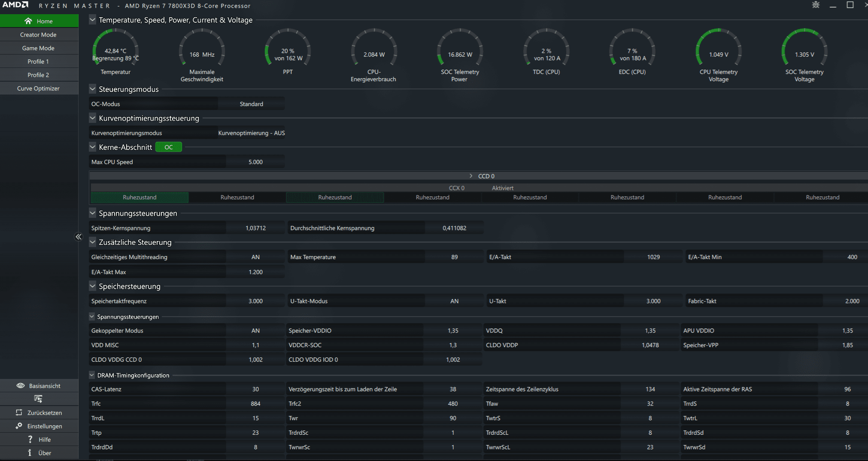This screenshot has width=868, height=461.
Task: Click Gekoppelter Modus AN value
Action: click(x=255, y=330)
